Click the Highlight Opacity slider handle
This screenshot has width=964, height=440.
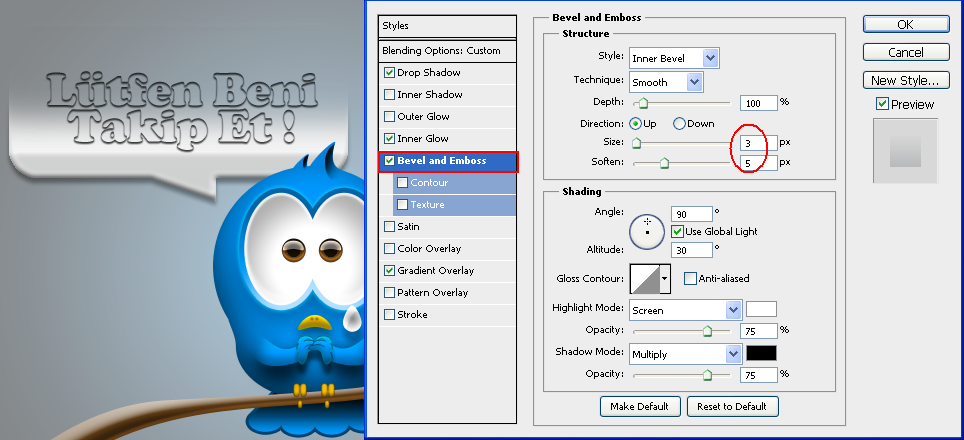coord(707,331)
